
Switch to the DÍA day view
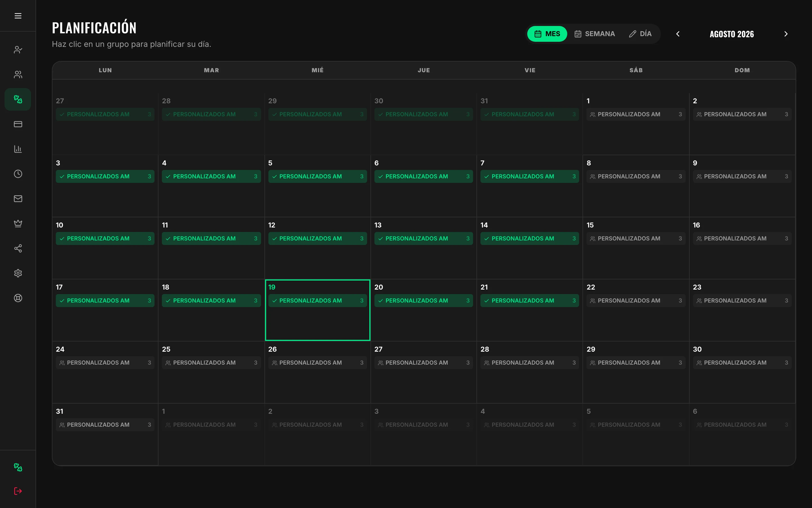pyautogui.click(x=640, y=34)
